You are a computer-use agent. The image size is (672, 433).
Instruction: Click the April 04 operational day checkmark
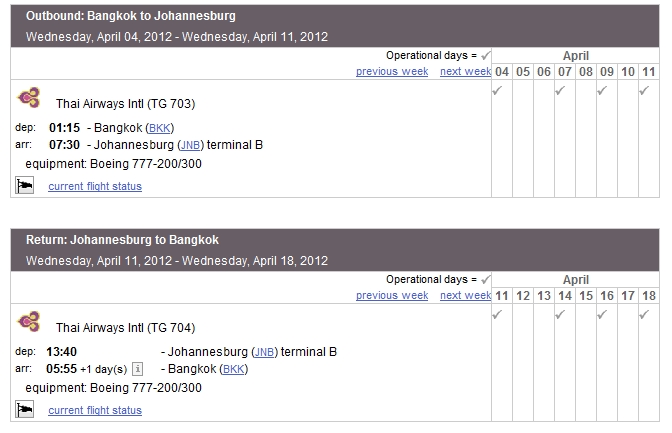click(497, 90)
